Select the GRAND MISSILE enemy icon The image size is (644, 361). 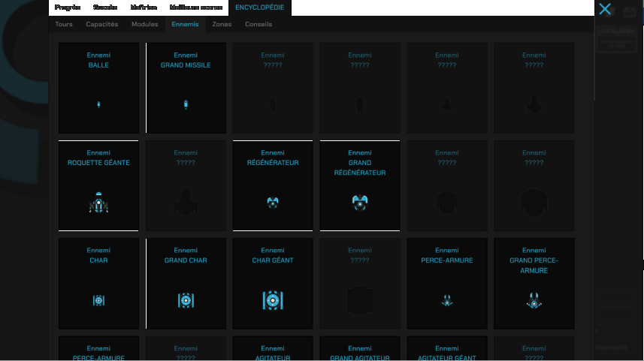pyautogui.click(x=186, y=104)
